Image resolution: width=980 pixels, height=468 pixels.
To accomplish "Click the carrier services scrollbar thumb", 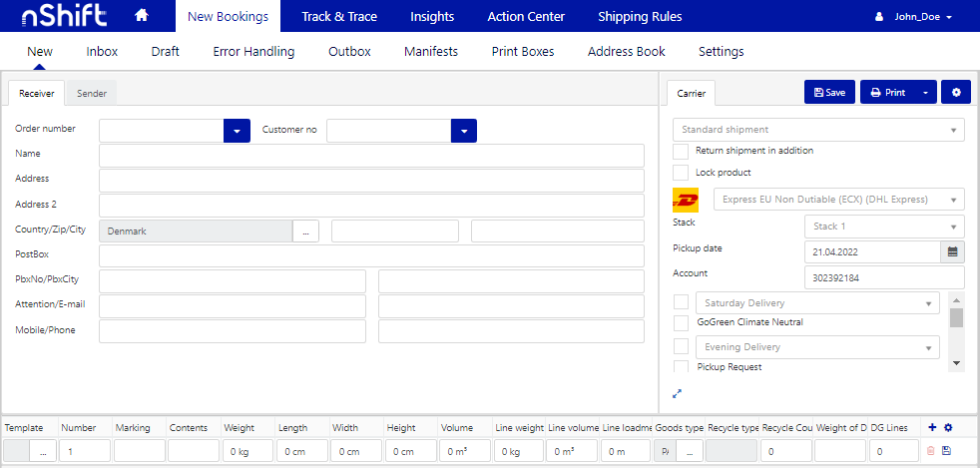I will pyautogui.click(x=956, y=317).
